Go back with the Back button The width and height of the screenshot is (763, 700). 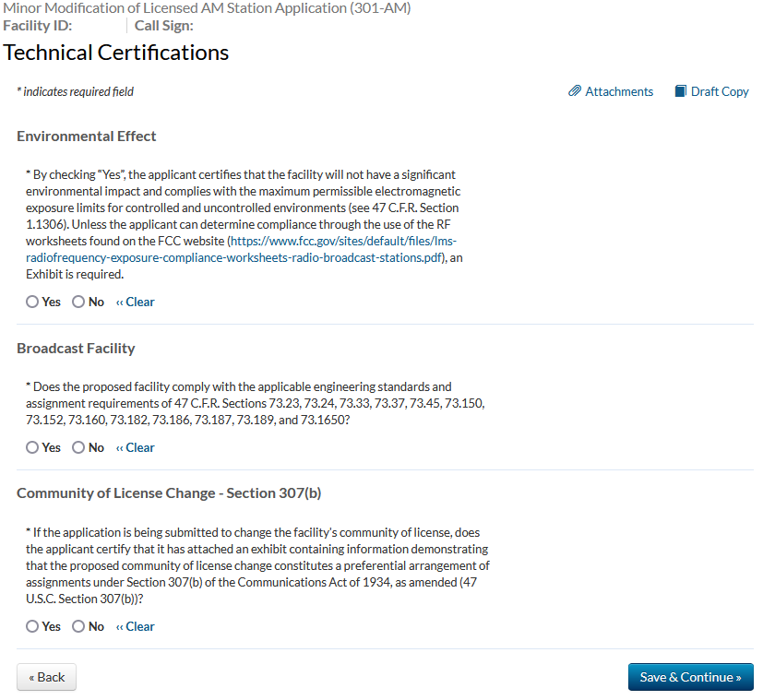(x=46, y=677)
